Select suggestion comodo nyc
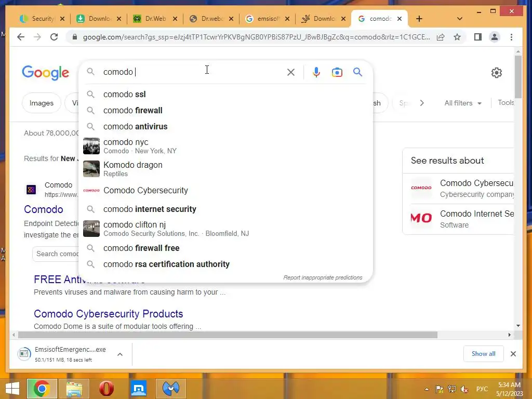 225,146
